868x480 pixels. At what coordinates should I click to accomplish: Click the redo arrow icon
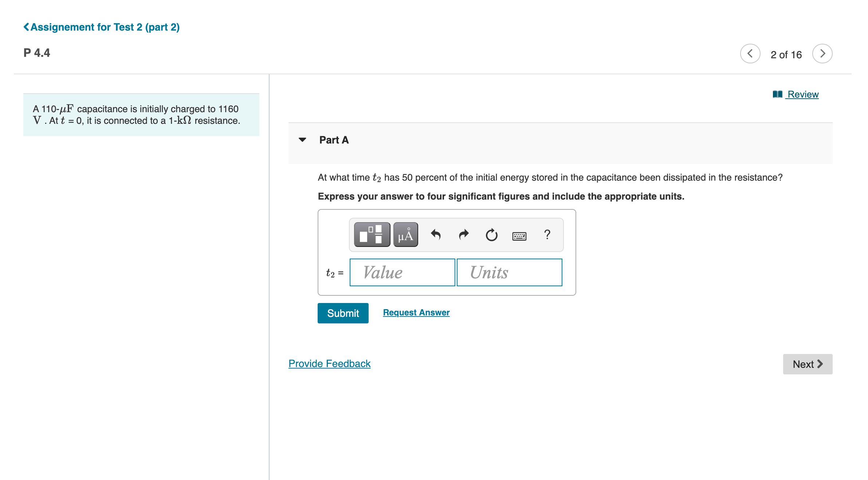coord(463,235)
